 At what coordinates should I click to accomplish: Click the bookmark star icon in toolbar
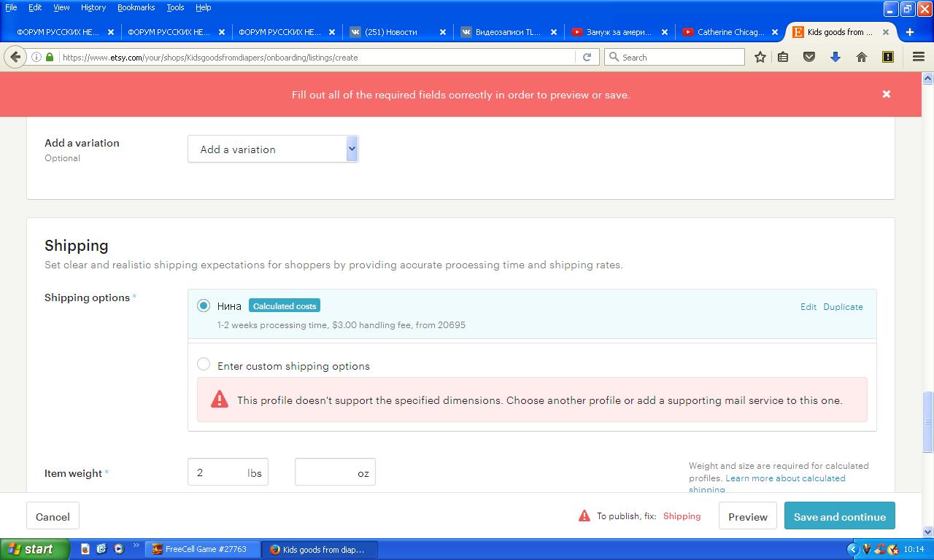pyautogui.click(x=760, y=57)
